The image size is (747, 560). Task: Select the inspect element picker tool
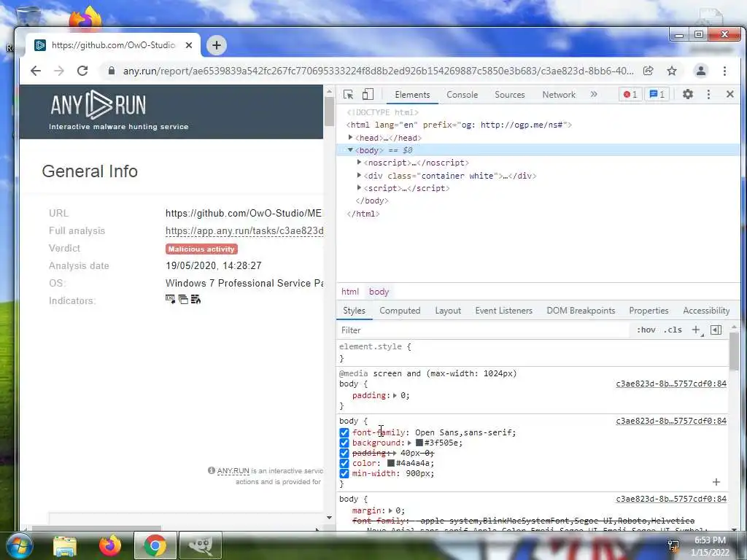point(348,94)
